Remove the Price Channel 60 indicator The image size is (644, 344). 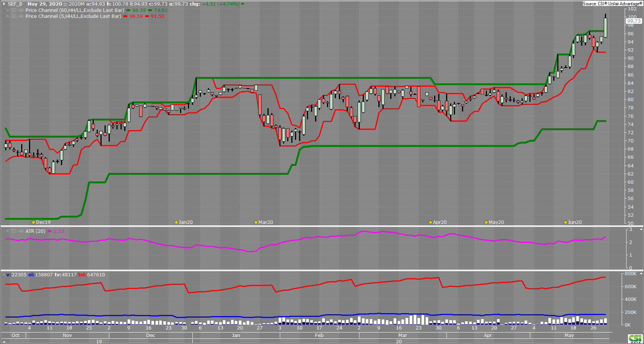pos(7,10)
